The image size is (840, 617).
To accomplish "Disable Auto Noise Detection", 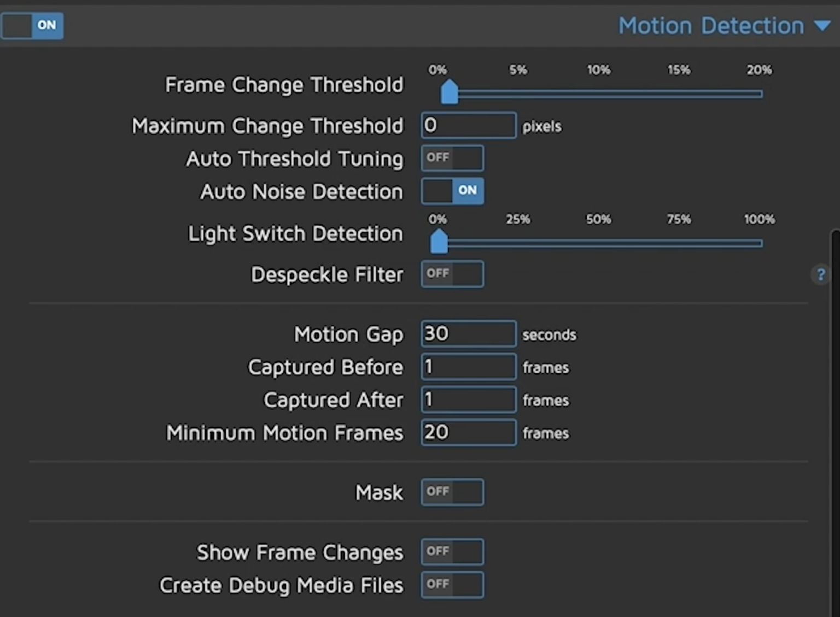I will point(452,191).
